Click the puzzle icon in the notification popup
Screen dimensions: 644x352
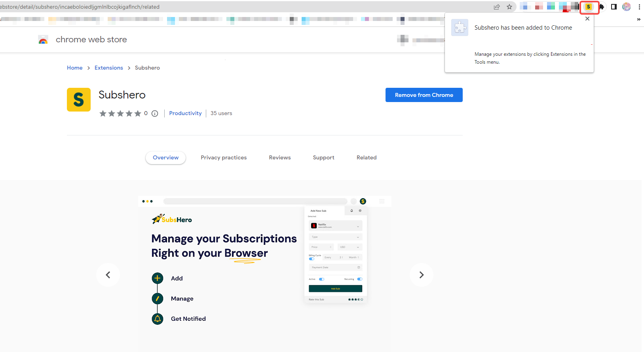(460, 28)
